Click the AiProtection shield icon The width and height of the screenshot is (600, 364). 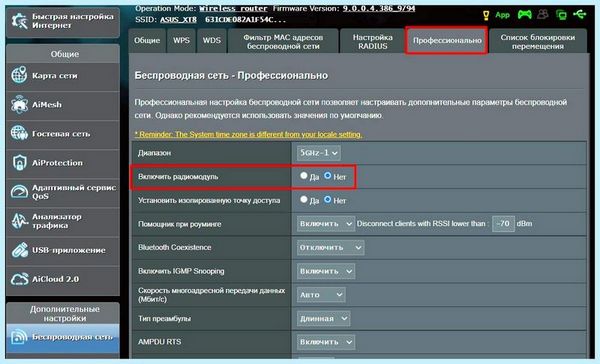click(19, 162)
